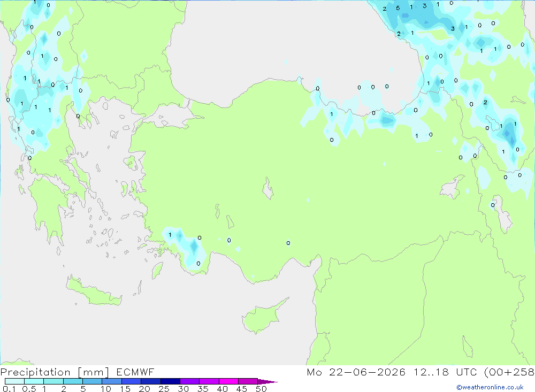Pick the 5–10 mm blue legend swatch

pyautogui.click(x=92, y=381)
